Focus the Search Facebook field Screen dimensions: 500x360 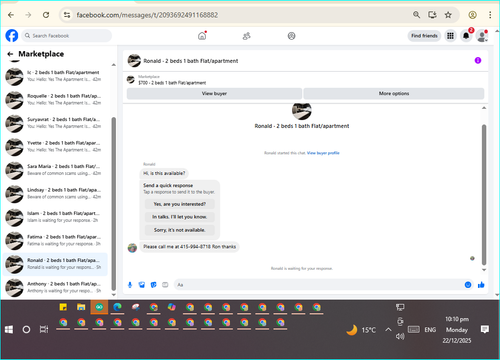[x=67, y=36]
